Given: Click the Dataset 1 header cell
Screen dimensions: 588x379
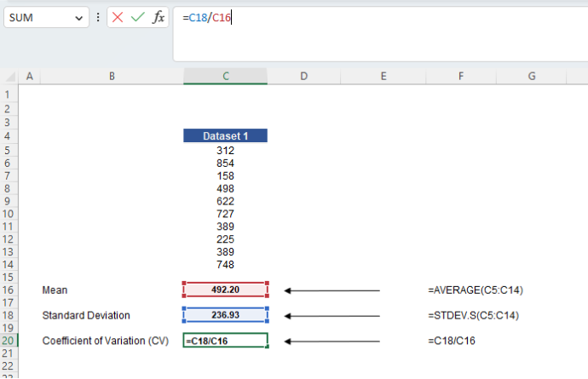Looking at the screenshot, I should tap(225, 136).
